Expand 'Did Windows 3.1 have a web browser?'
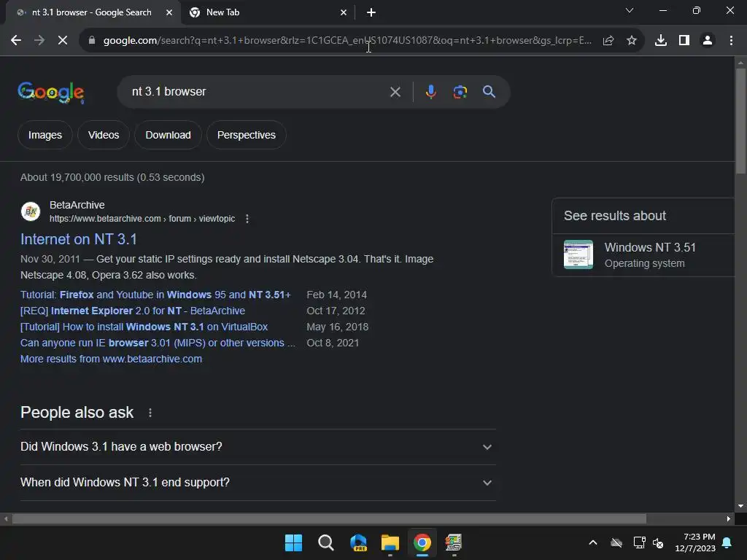The height and width of the screenshot is (560, 747). (258, 447)
